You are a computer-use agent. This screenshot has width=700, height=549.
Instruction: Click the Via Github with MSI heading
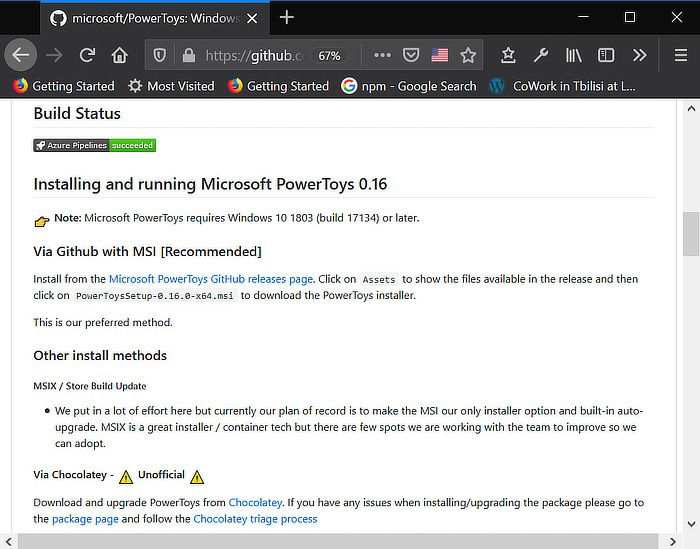147,252
